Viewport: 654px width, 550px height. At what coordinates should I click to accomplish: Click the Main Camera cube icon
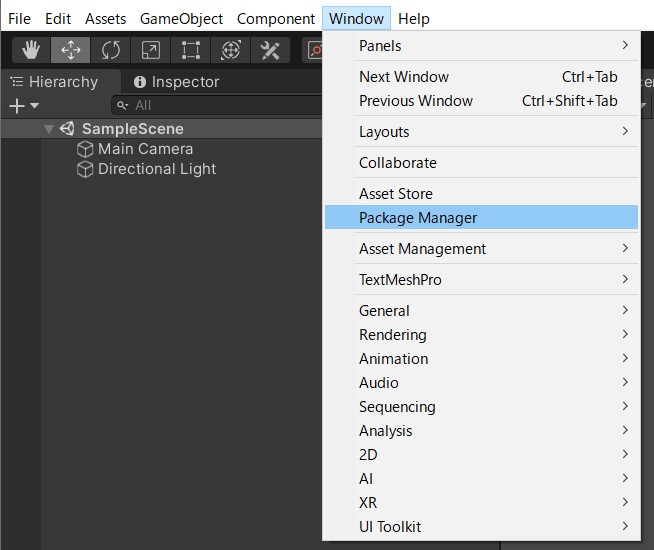click(x=85, y=149)
